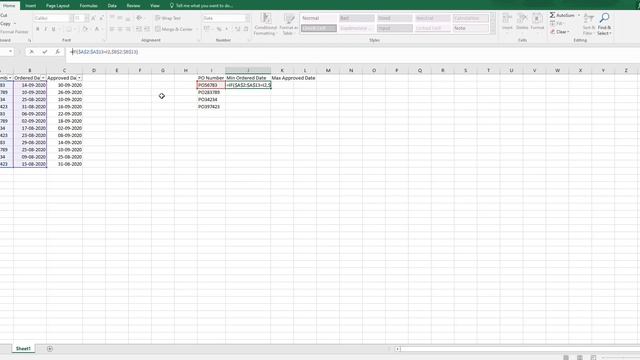This screenshot has height=360, width=640.
Task: Apply the Good cell style
Action: 395,18
